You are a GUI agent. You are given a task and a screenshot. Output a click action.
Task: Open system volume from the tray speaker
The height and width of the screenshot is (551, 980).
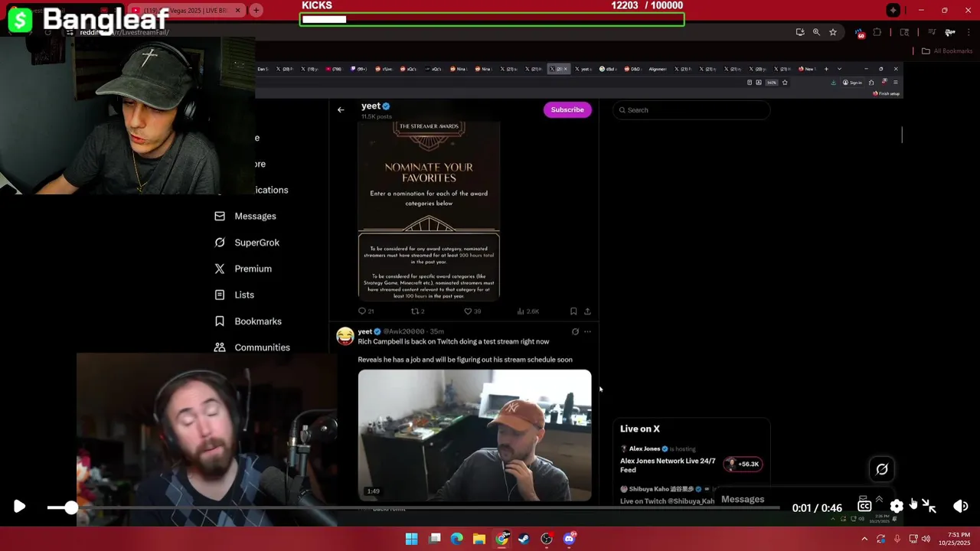(x=926, y=539)
